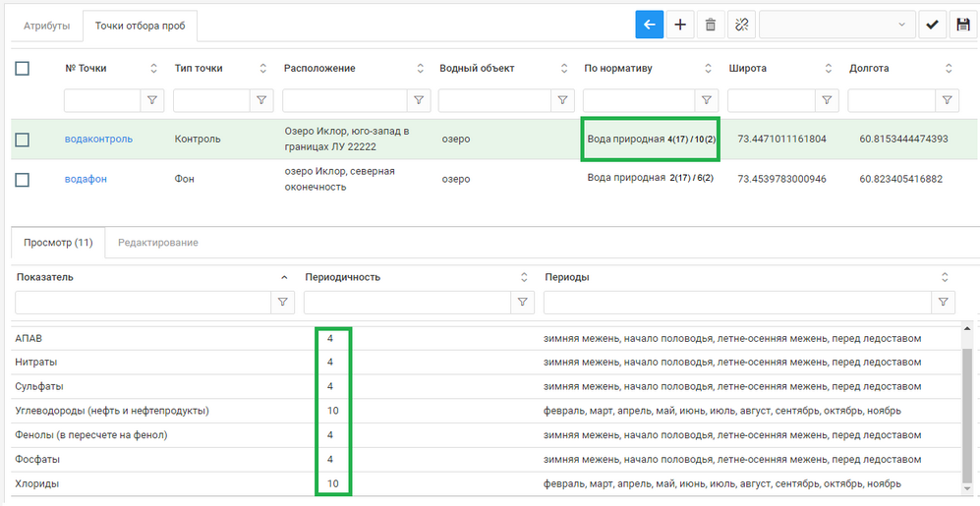Check the водаконтроль row checkbox
The width and height of the screenshot is (980, 506).
click(x=23, y=140)
